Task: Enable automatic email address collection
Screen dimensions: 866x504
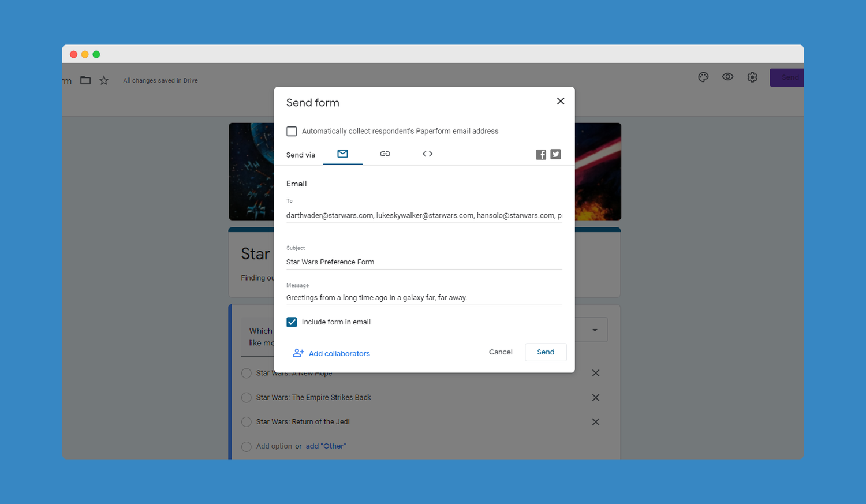Action: tap(292, 132)
